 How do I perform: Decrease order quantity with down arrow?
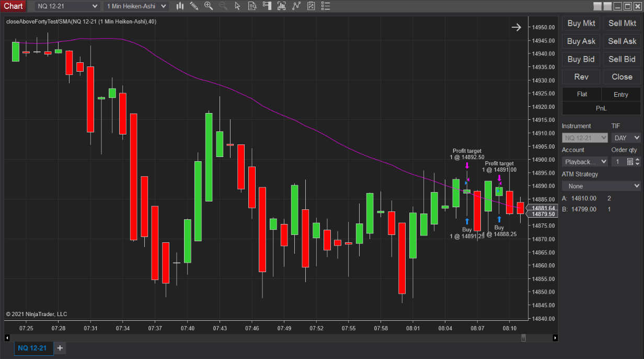(x=637, y=164)
